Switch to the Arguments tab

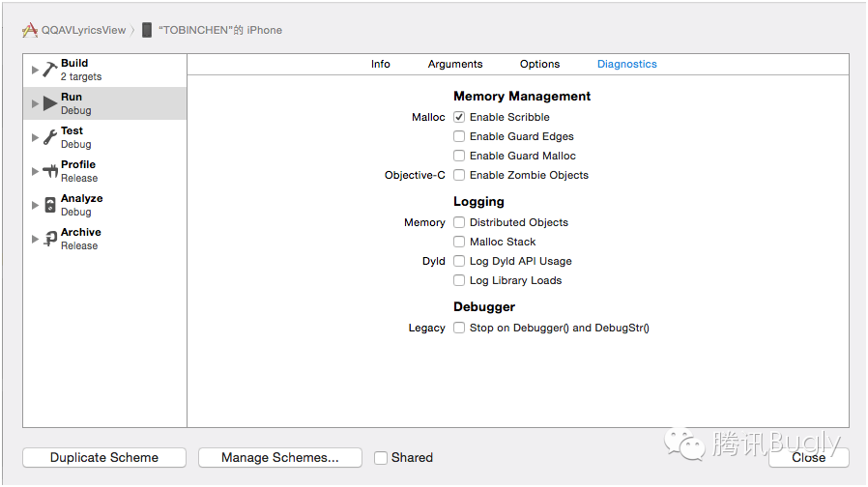455,64
